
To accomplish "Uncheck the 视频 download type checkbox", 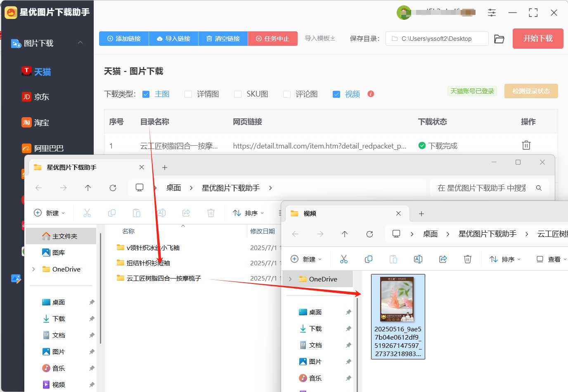I will pyautogui.click(x=336, y=94).
